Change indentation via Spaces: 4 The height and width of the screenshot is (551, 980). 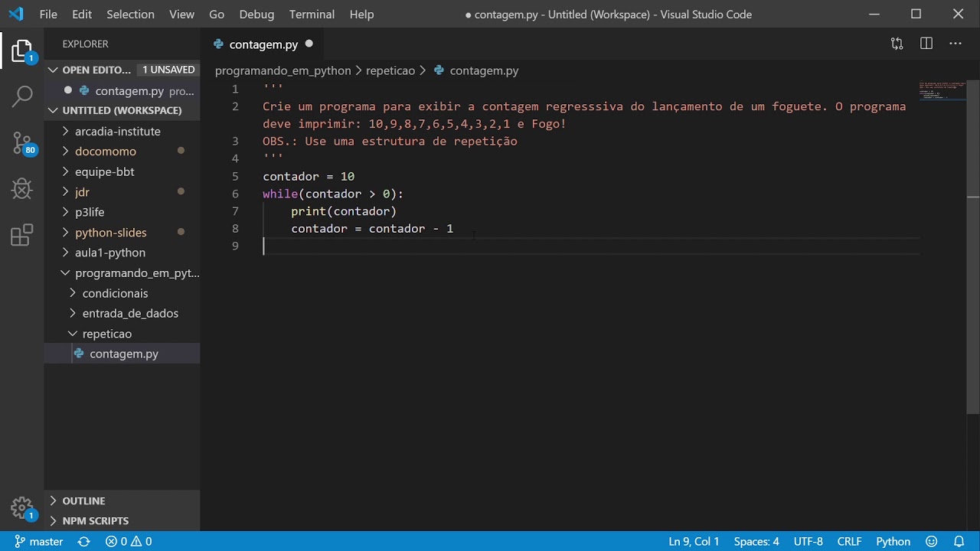[x=756, y=541]
